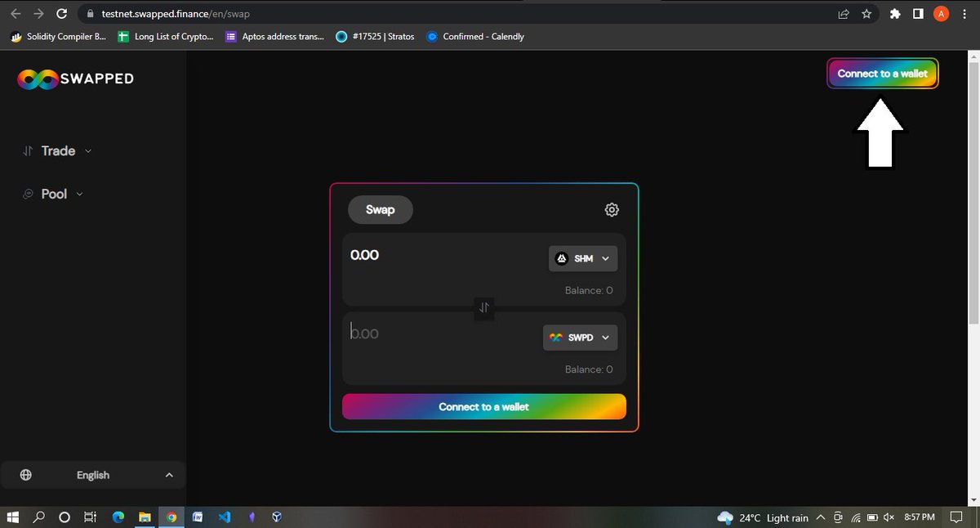The image size is (980, 528).
Task: Click the globe language icon
Action: point(26,475)
